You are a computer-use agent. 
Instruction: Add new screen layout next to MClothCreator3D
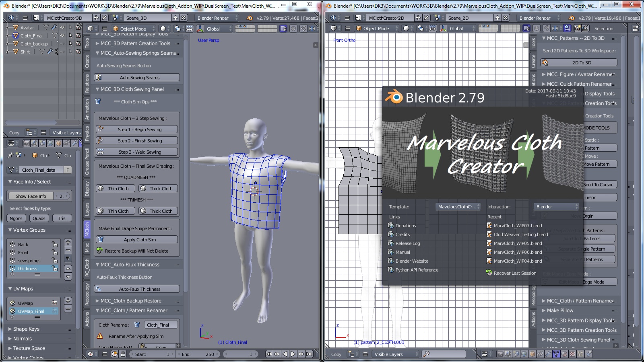(x=96, y=18)
